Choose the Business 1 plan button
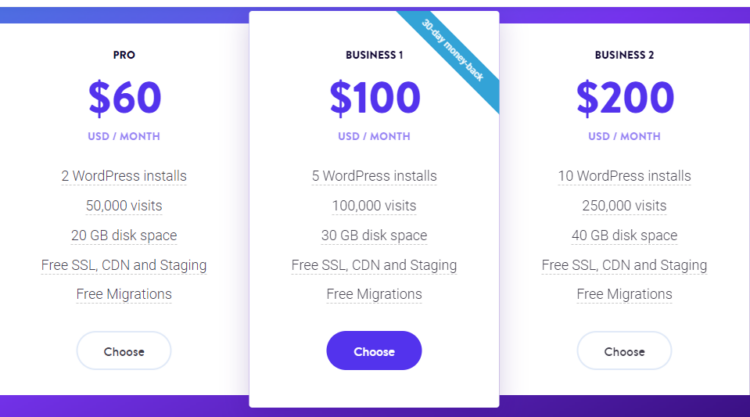This screenshot has width=750, height=417. 374,351
